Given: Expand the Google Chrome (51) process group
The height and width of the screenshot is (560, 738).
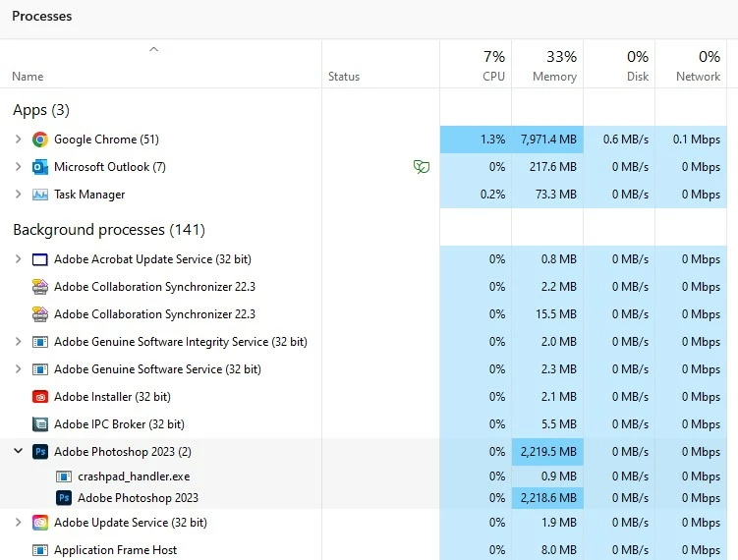Looking at the screenshot, I should point(18,140).
